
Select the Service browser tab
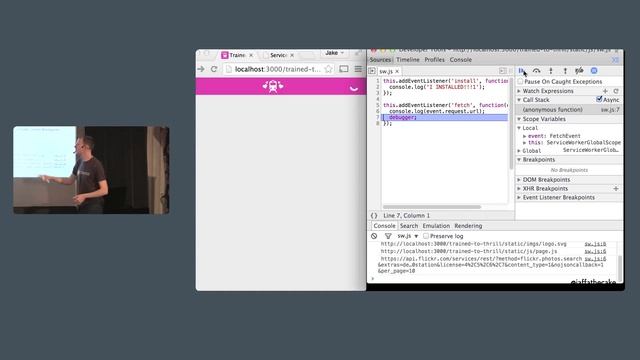pos(278,55)
